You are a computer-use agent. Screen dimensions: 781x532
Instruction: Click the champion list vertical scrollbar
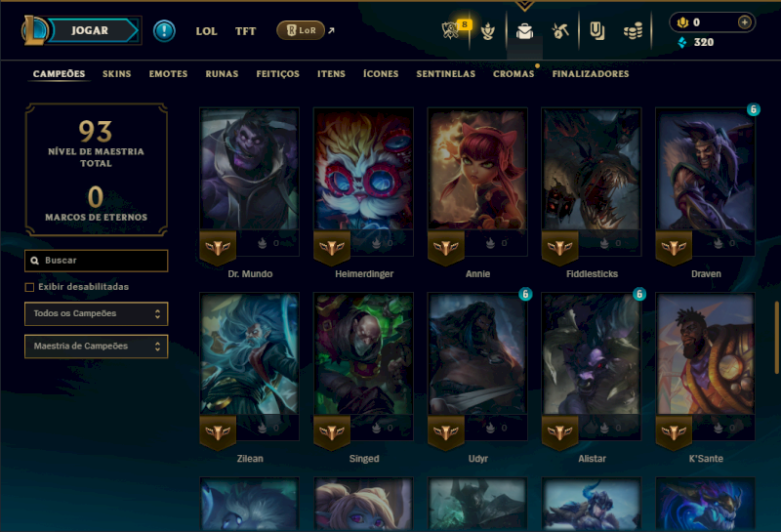click(776, 337)
